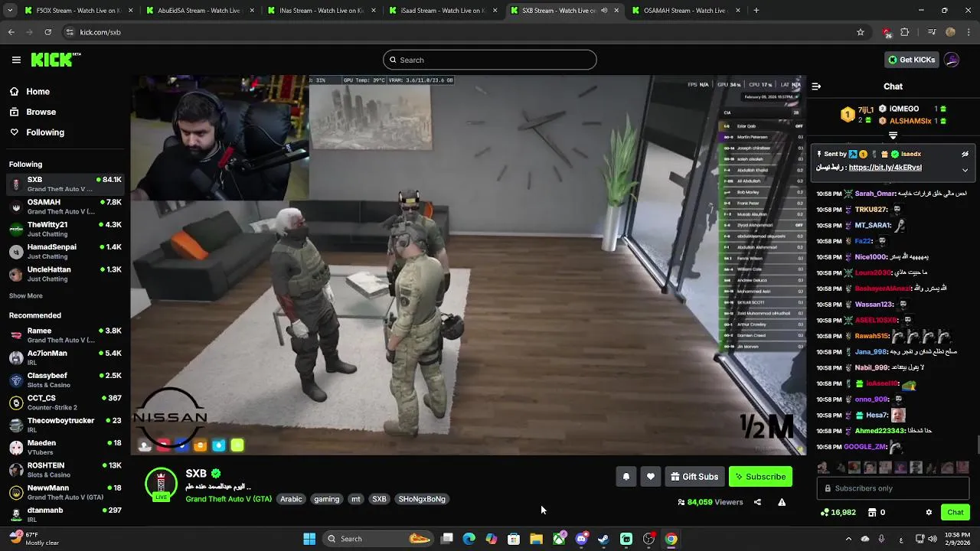The width and height of the screenshot is (980, 551).
Task: Click the Grand Theft Auto V category link
Action: (x=228, y=499)
